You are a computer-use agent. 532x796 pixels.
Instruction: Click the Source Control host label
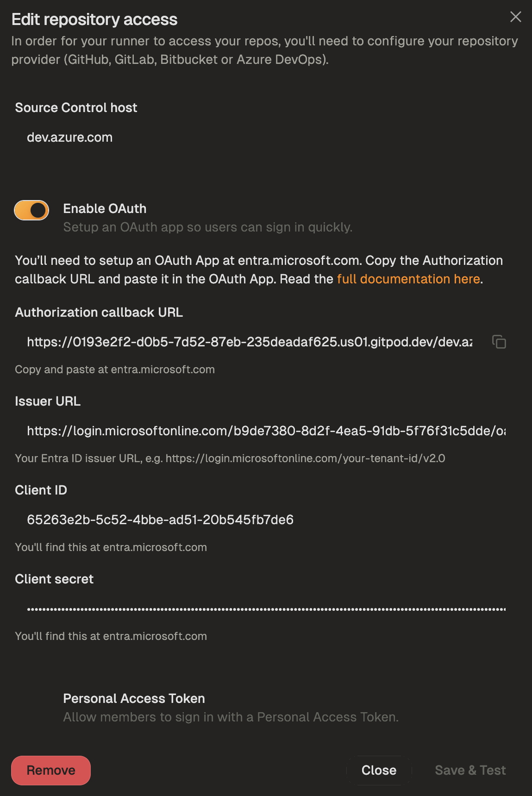click(x=76, y=107)
